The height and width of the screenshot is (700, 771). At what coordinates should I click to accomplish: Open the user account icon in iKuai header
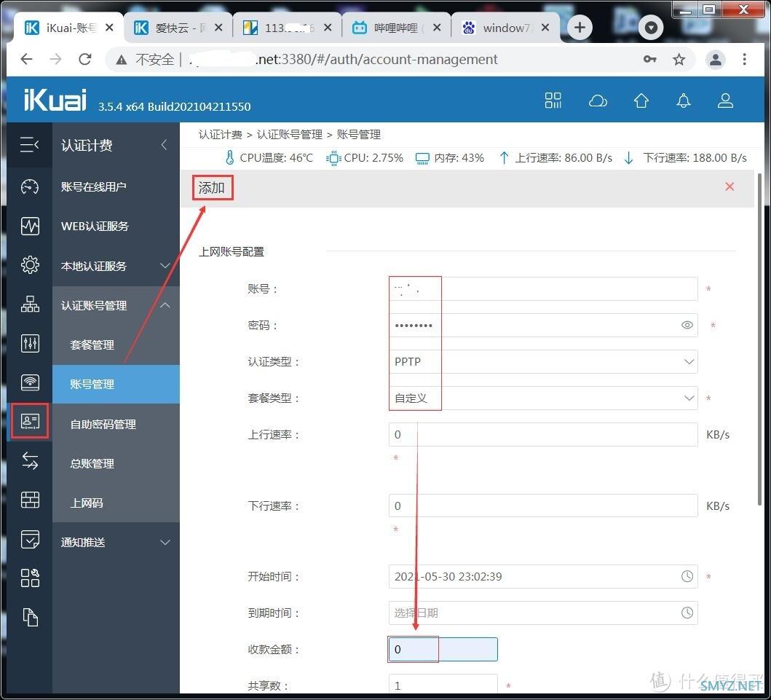[x=725, y=101]
